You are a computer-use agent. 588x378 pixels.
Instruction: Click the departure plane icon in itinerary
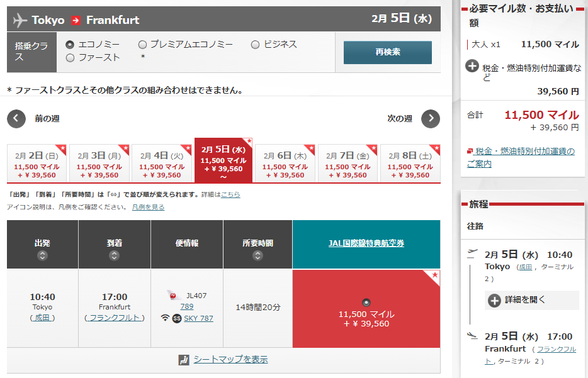pyautogui.click(x=473, y=253)
